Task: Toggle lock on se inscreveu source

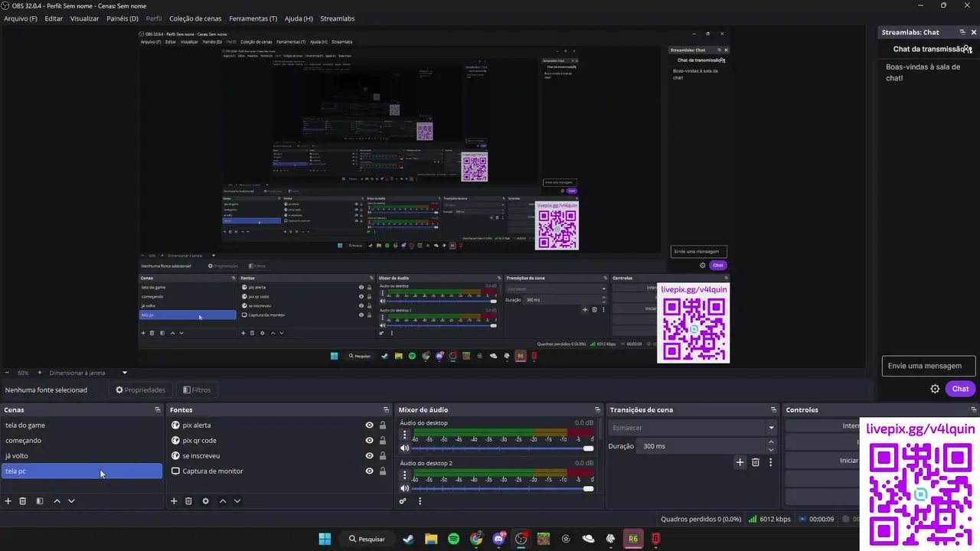Action: point(383,456)
